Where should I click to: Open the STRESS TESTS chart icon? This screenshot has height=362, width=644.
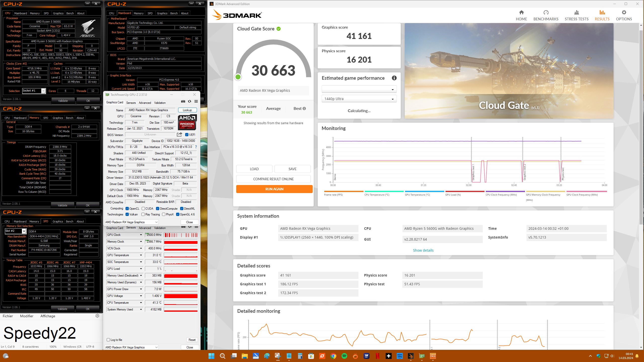[x=576, y=12]
